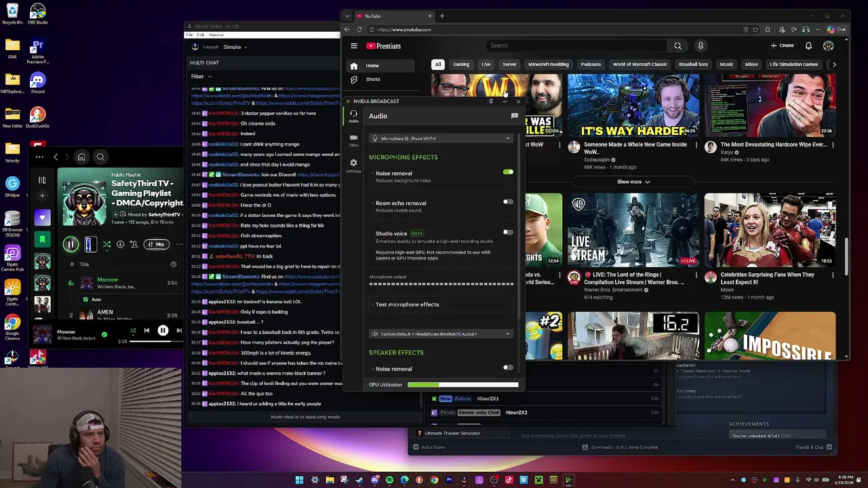This screenshot has width=868, height=488.
Task: Select the Gaming filter chip
Action: tap(461, 64)
